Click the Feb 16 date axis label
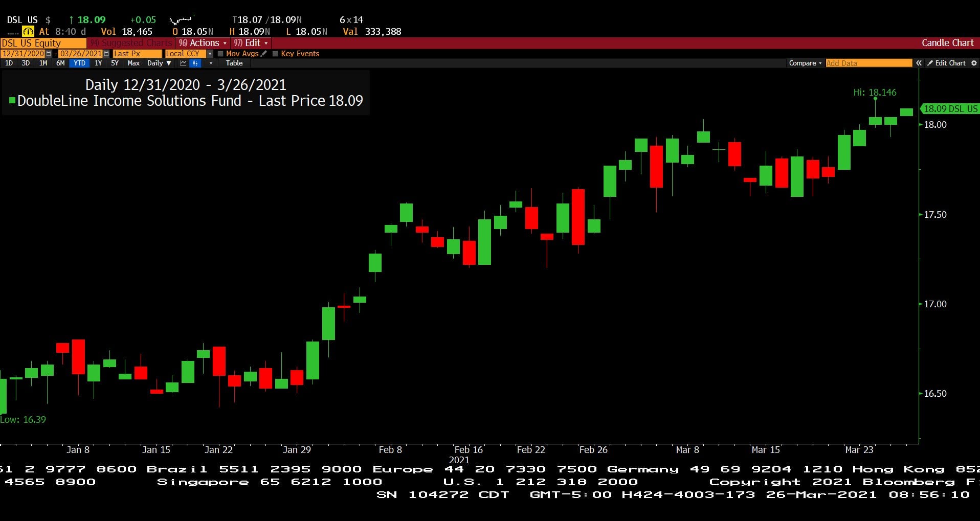This screenshot has height=521, width=980. (469, 450)
